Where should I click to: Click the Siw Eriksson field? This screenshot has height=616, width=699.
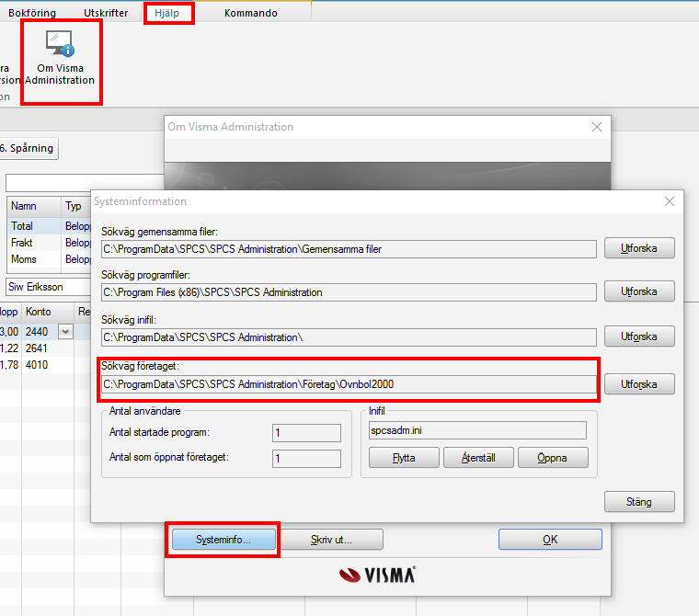49,287
